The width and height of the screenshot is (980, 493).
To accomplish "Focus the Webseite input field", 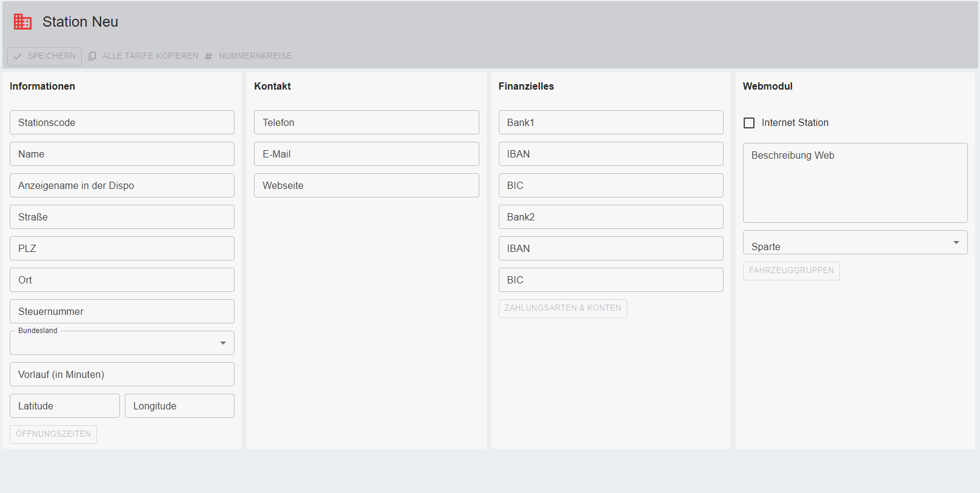I will (x=366, y=185).
